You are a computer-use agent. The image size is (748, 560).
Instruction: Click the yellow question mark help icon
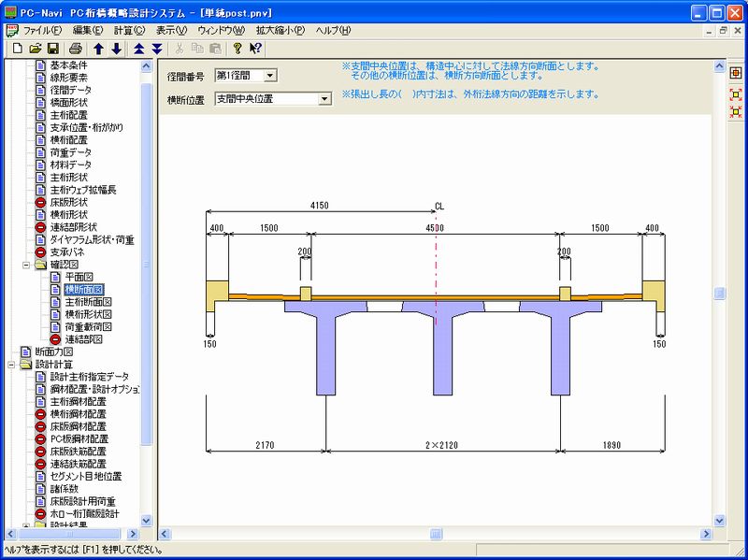tap(237, 48)
